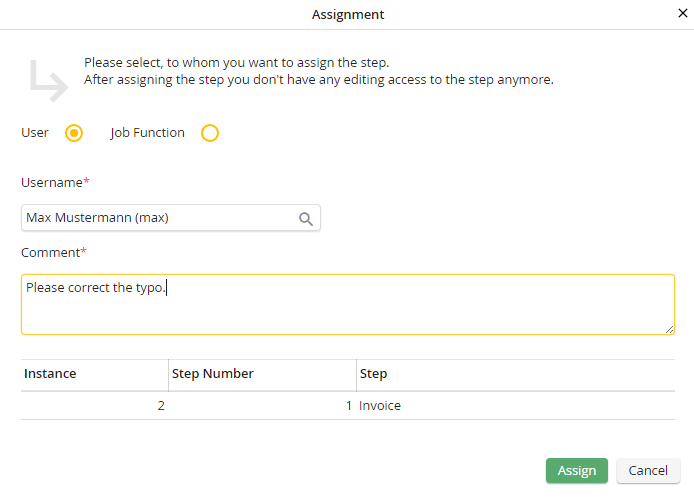Click the Comment label
Screen dimensions: 694x501
(54, 252)
